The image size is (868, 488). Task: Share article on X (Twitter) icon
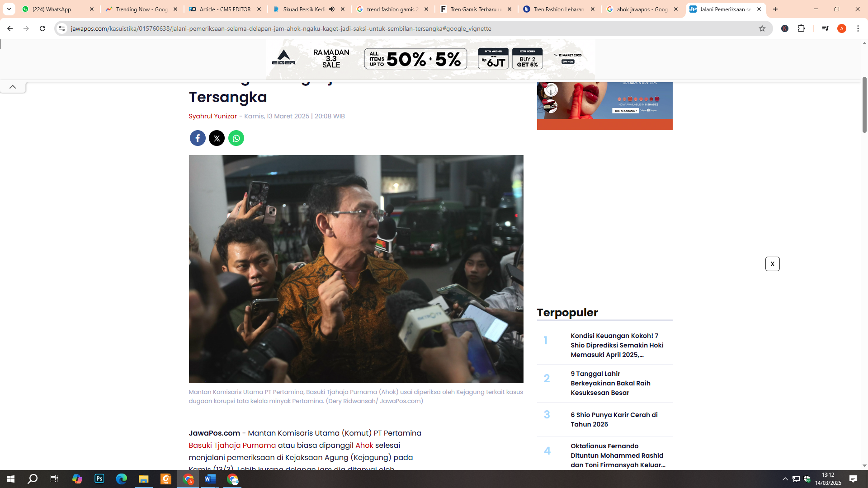pos(217,138)
